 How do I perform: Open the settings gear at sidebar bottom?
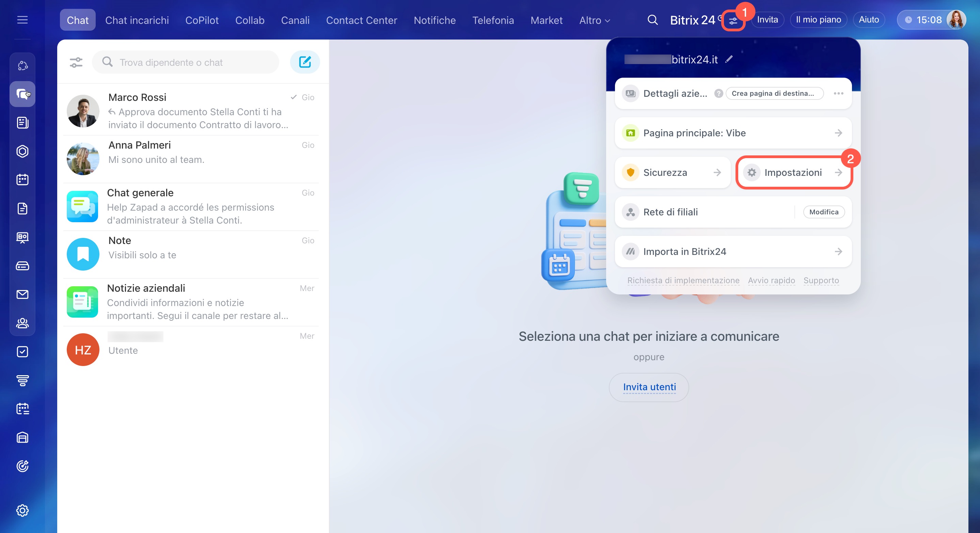pyautogui.click(x=22, y=510)
